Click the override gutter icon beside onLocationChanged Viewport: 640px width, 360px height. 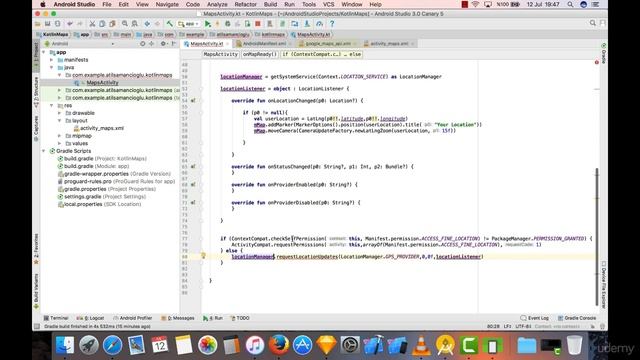pyautogui.click(x=193, y=100)
